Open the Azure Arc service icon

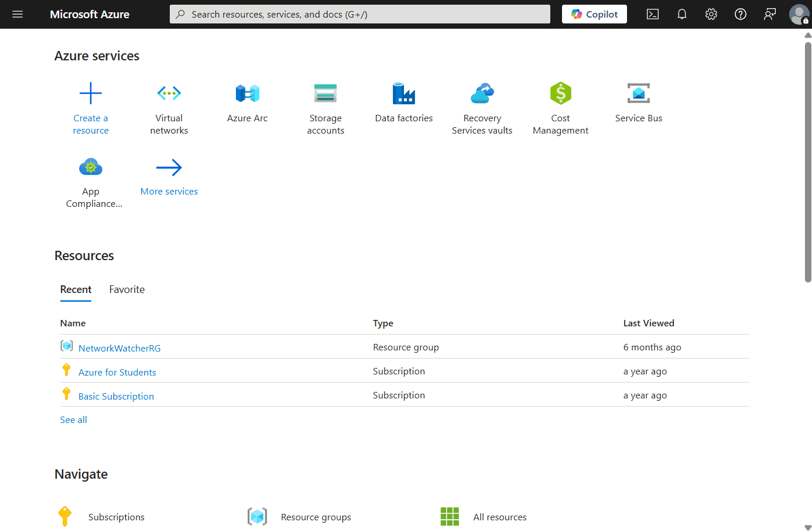pos(248,93)
